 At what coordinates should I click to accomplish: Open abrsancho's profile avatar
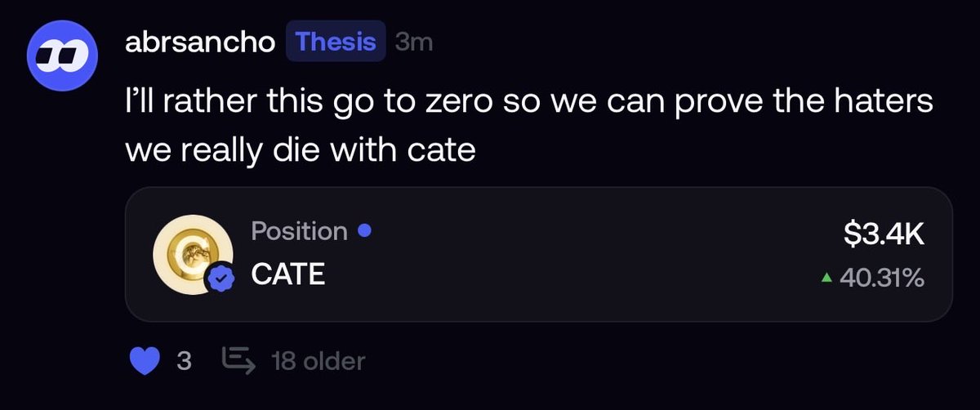click(63, 55)
